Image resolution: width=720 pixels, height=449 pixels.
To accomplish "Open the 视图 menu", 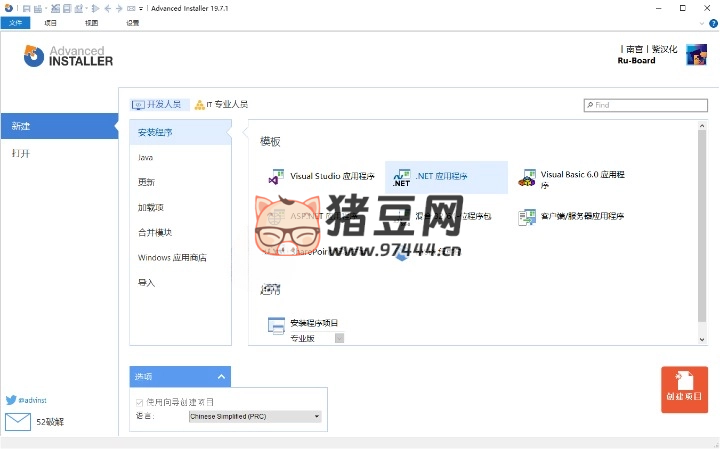I will 92,22.
